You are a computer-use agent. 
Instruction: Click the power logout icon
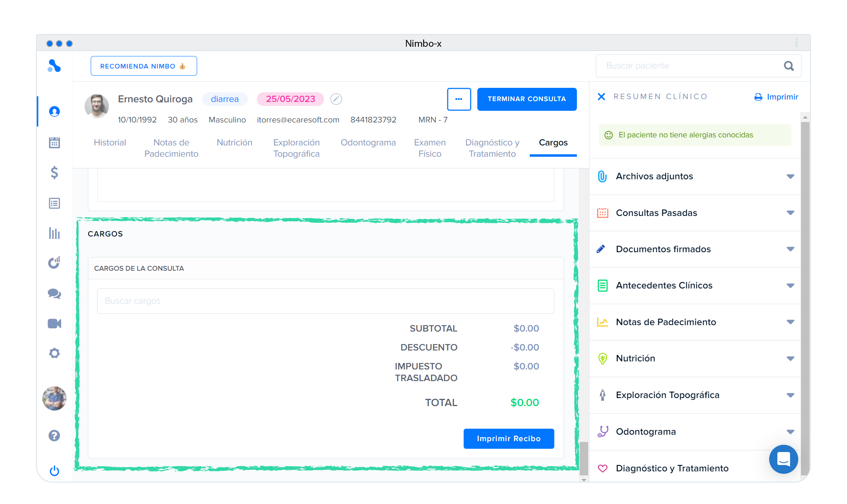(x=54, y=471)
